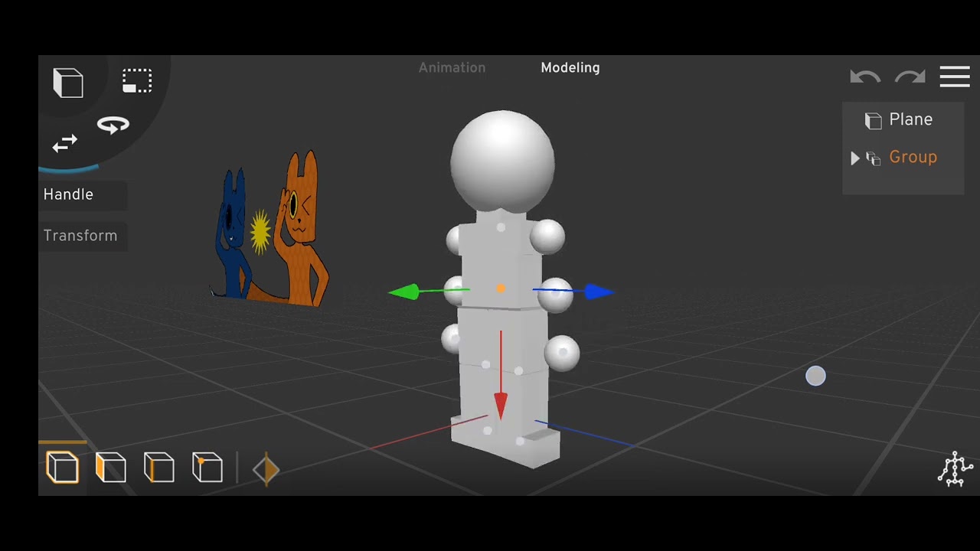The image size is (980, 551).
Task: Expand the Group tree node
Action: [x=855, y=158]
